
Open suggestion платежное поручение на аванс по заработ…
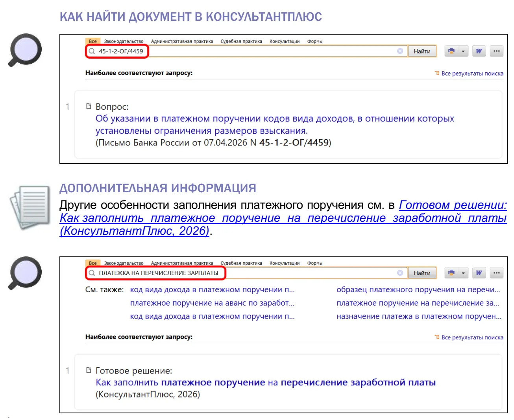pyautogui.click(x=212, y=303)
